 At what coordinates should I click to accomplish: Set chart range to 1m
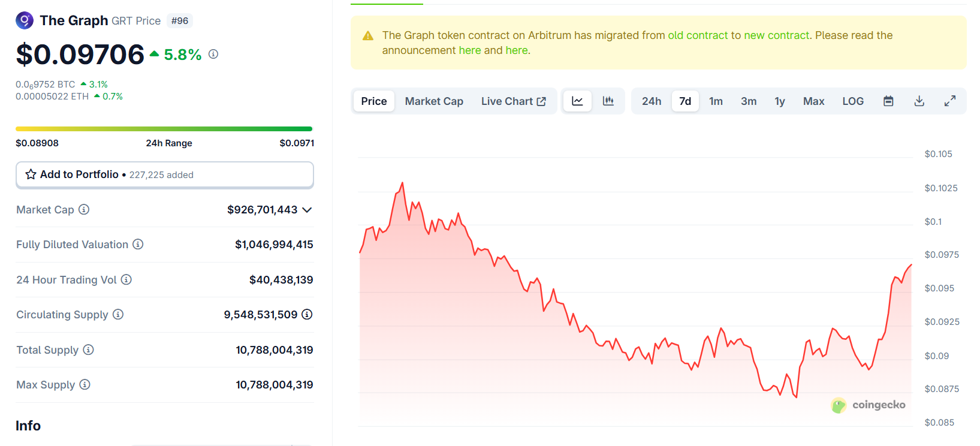[716, 101]
